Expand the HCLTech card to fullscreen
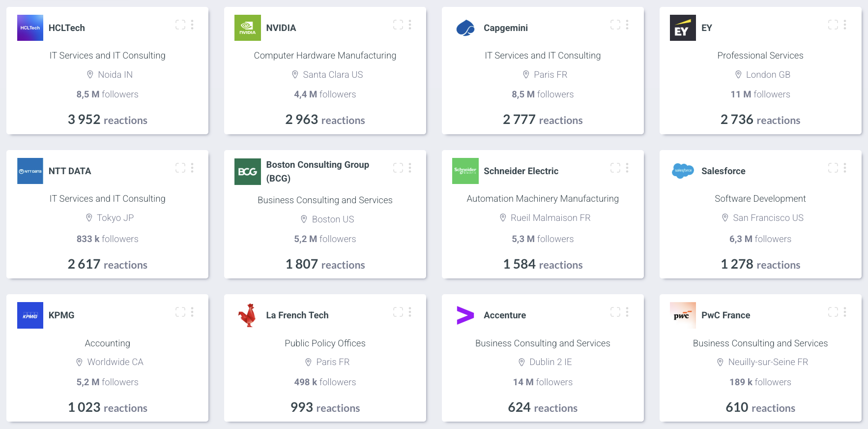This screenshot has height=429, width=868. coord(180,25)
